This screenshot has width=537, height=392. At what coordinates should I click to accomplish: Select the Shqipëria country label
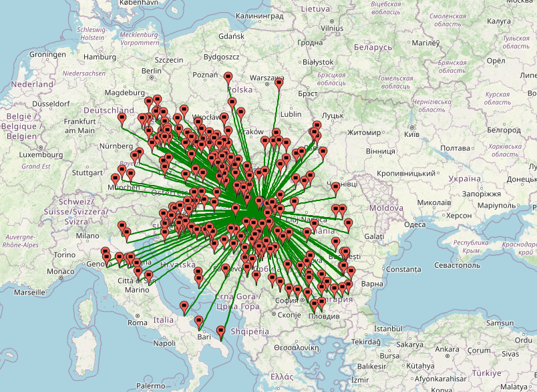pyautogui.click(x=250, y=331)
